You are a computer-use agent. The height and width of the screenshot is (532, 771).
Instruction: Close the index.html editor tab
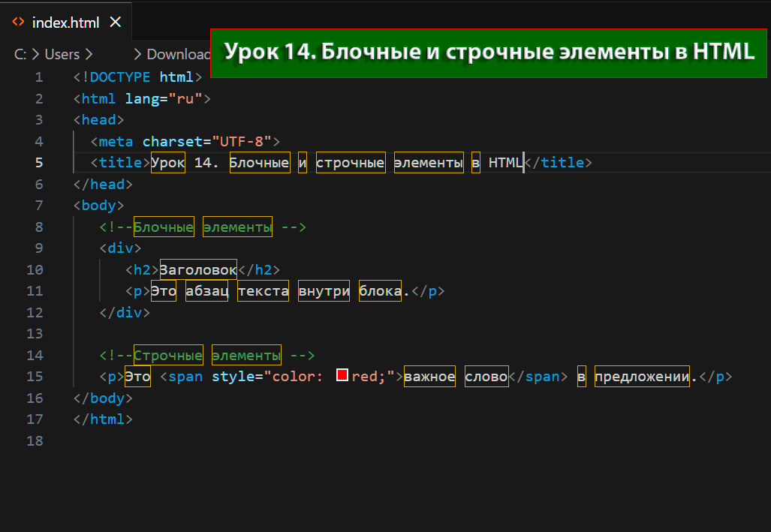[x=115, y=22]
